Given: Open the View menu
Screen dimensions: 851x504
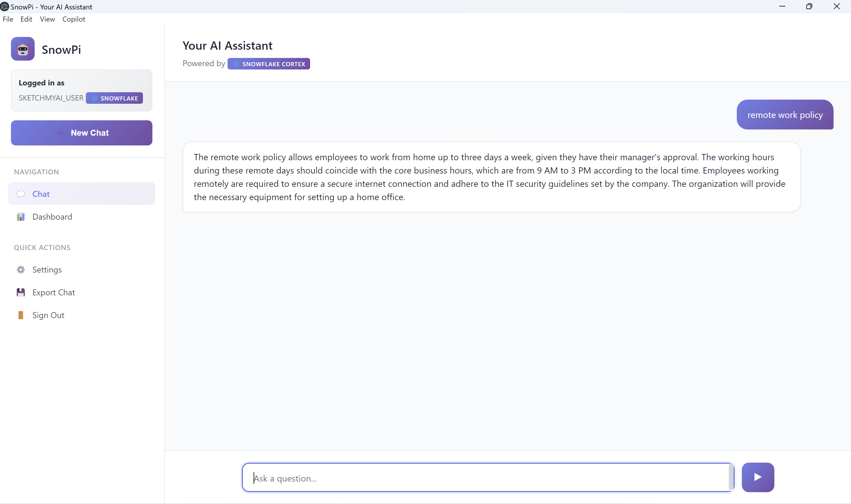Looking at the screenshot, I should click(47, 19).
